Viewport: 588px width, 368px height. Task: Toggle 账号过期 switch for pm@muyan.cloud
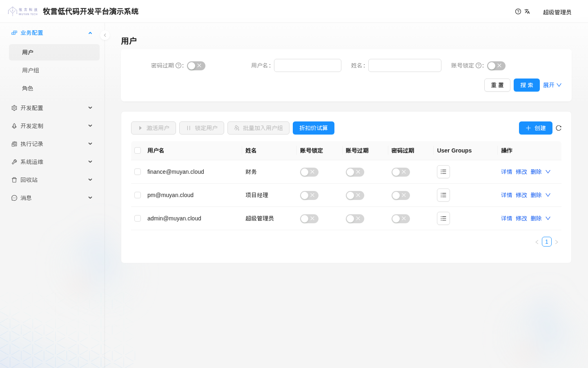[355, 195]
